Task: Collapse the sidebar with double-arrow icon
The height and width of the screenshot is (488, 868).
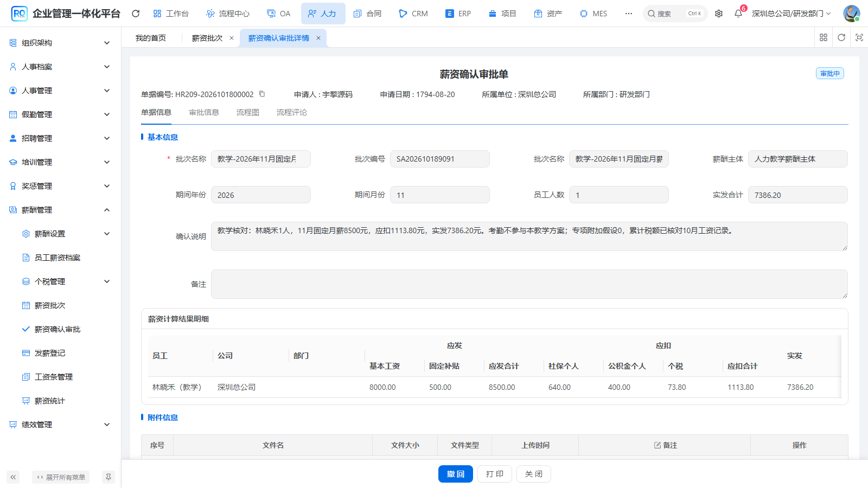Action: pyautogui.click(x=13, y=477)
